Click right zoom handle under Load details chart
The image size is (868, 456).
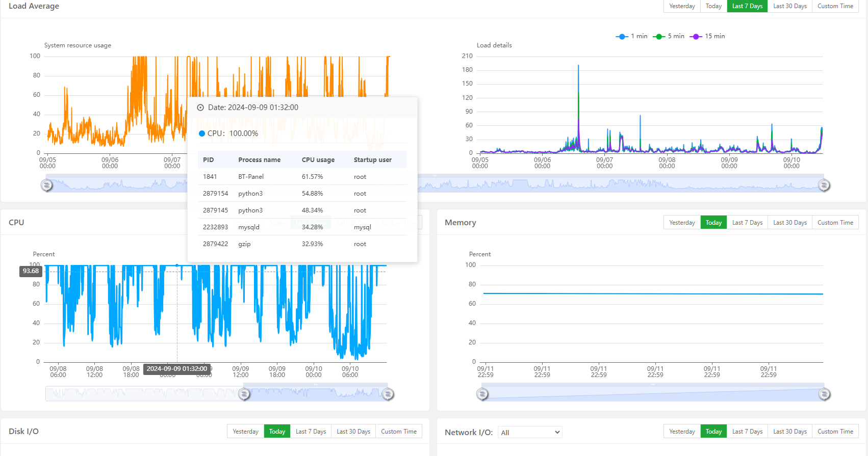pos(824,185)
